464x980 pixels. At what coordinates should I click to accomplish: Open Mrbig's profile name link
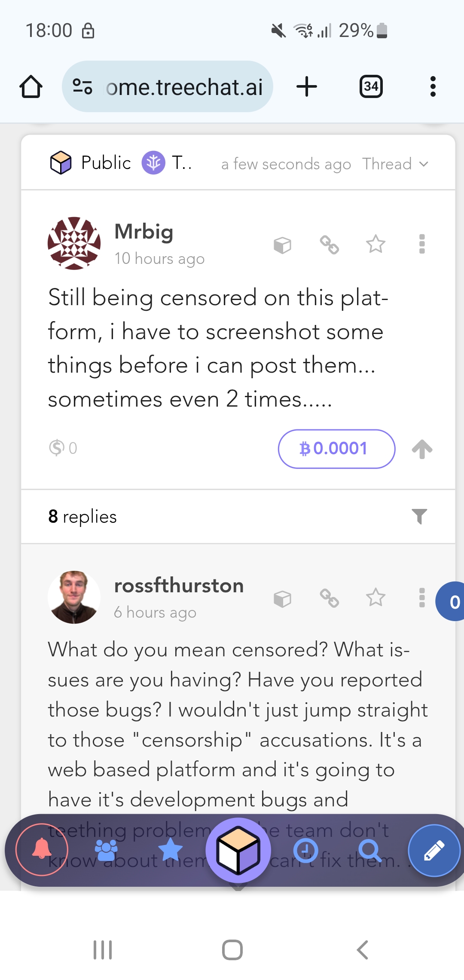[144, 232]
